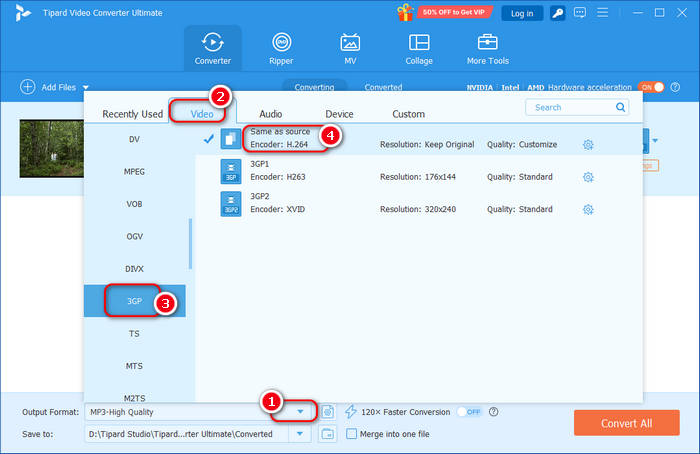Click the forest video thumbnail
This screenshot has height=454, width=700.
[51, 149]
